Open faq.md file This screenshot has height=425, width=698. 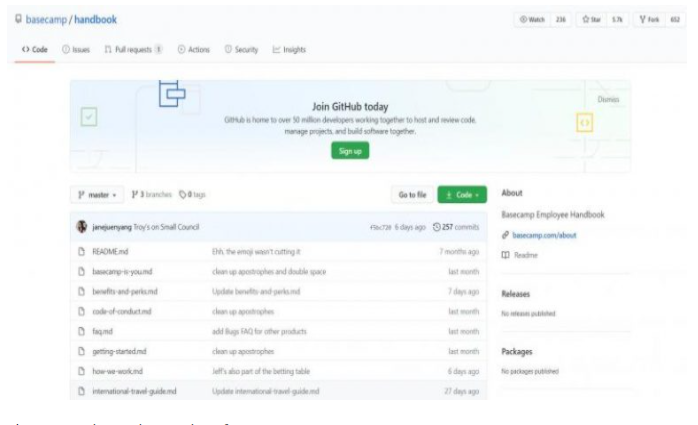click(x=102, y=331)
